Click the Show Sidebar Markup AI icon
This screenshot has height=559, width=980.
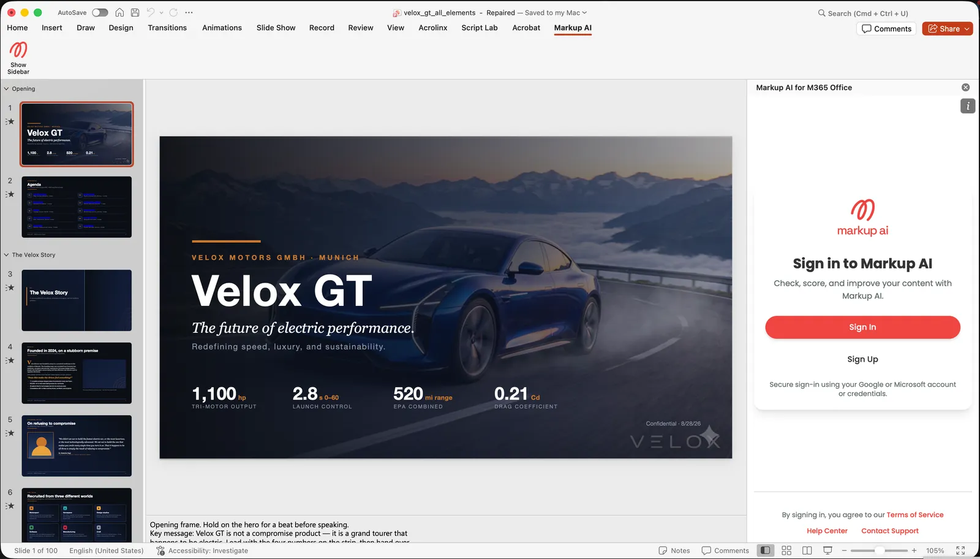pyautogui.click(x=18, y=50)
